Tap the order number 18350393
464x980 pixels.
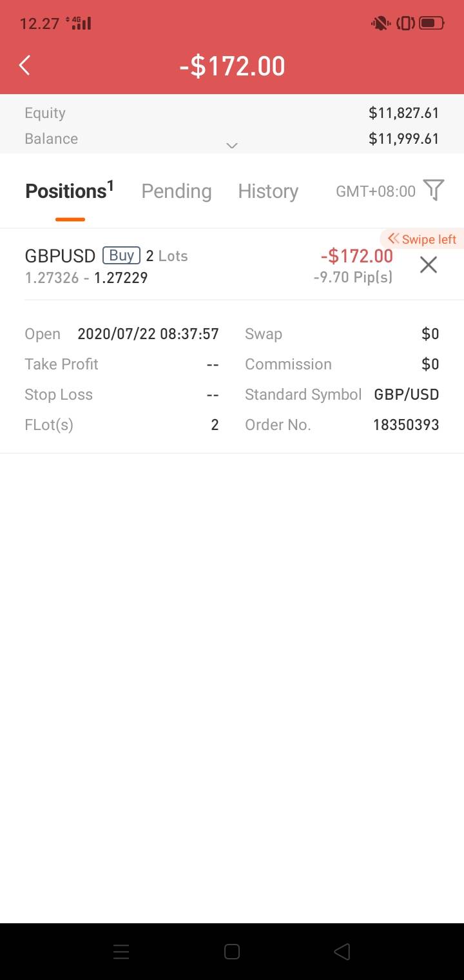click(x=406, y=425)
